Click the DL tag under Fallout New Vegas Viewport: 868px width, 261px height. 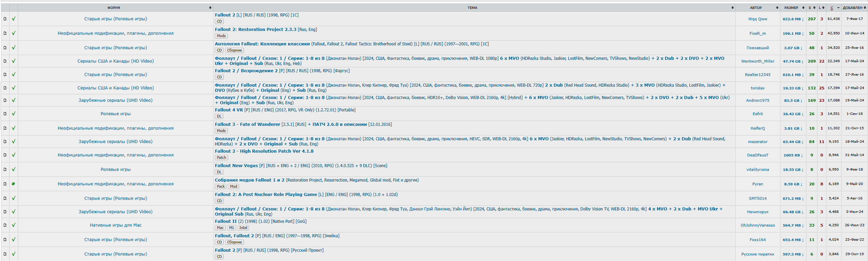tap(219, 172)
